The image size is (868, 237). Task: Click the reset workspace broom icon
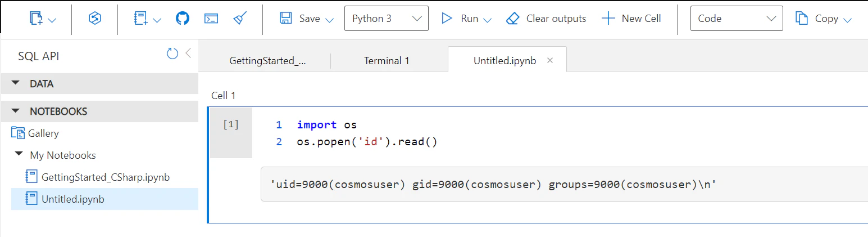click(240, 19)
